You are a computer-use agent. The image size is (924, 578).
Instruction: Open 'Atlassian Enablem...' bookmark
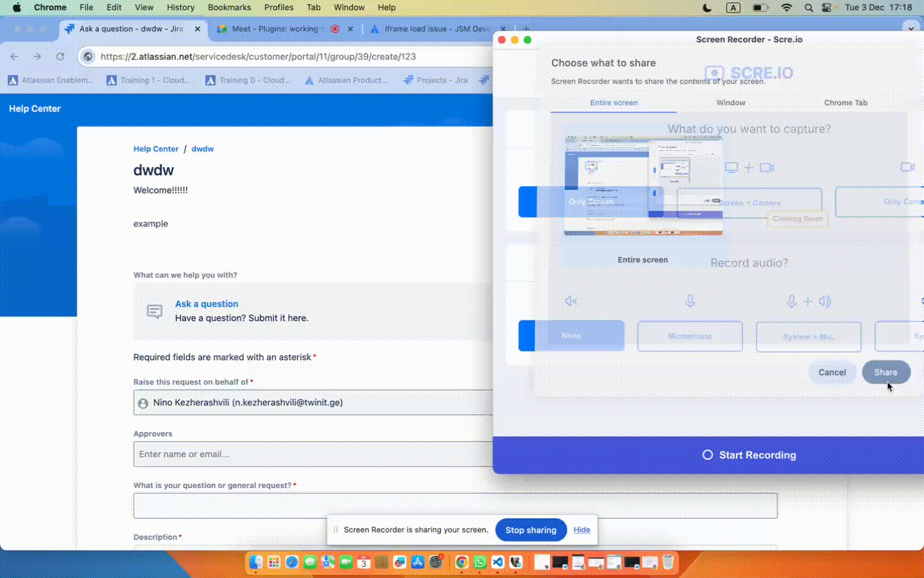point(51,80)
